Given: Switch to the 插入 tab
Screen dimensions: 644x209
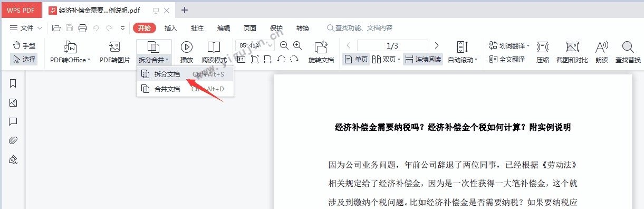Looking at the screenshot, I should pyautogui.click(x=171, y=28).
